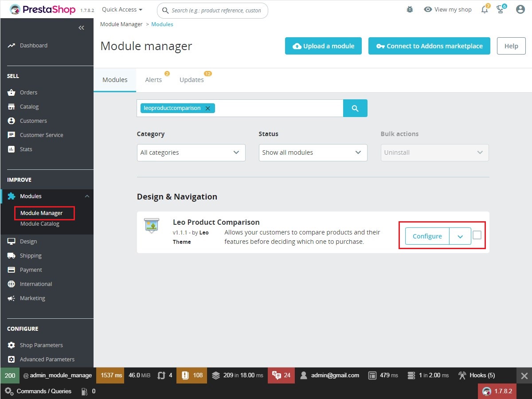Click the Customers person icon
Image resolution: width=532 pixels, height=399 pixels.
(x=12, y=121)
